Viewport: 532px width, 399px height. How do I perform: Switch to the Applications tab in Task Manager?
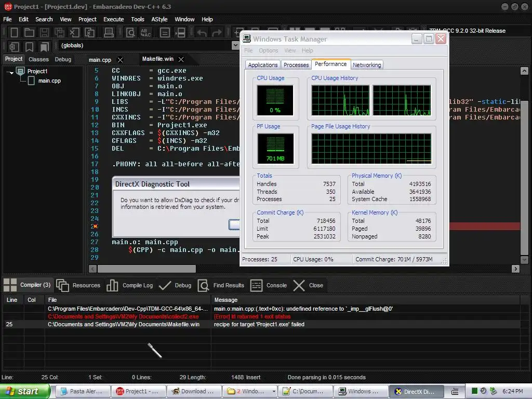[x=262, y=65]
